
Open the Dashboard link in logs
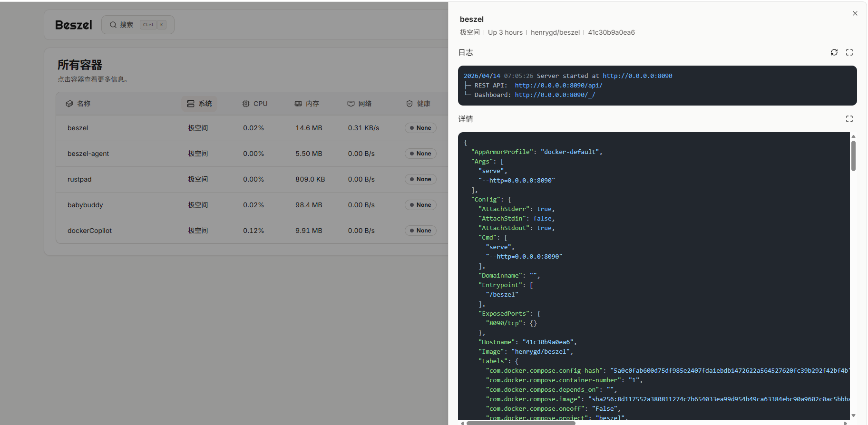pos(555,95)
